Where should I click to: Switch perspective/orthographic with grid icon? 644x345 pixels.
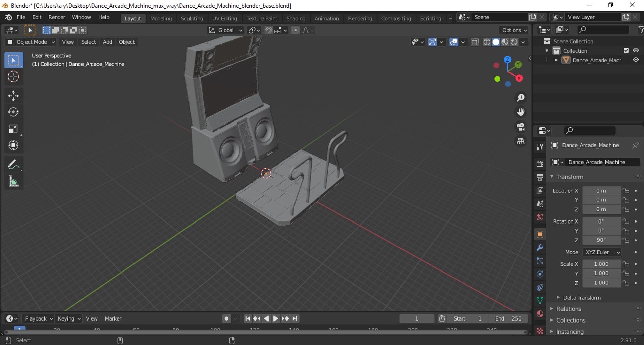coord(521,141)
